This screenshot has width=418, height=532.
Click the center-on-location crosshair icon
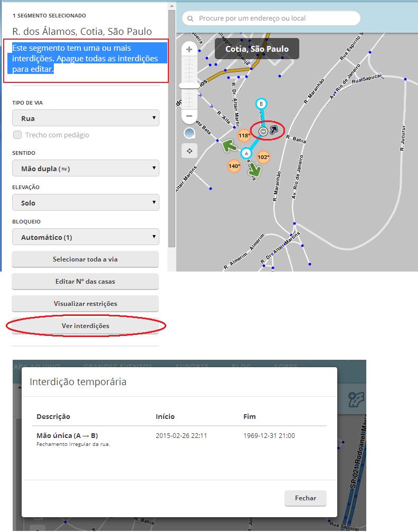pyautogui.click(x=189, y=151)
